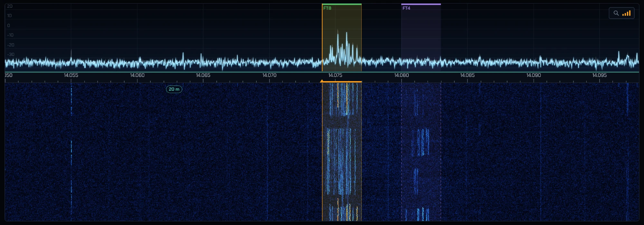Click the -30 dB level label
The height and width of the screenshot is (225, 644).
click(x=11, y=54)
